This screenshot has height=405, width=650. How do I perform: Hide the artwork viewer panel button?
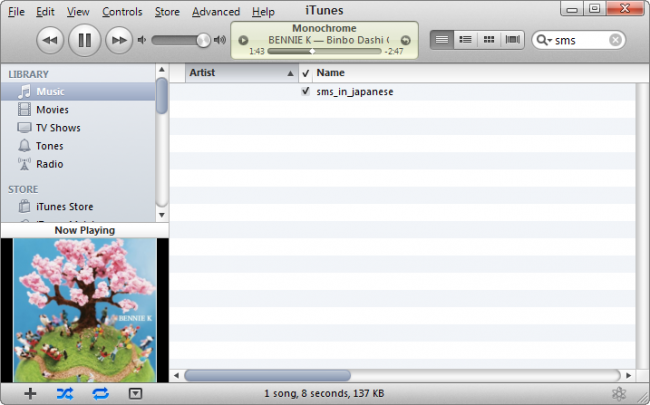coord(136,393)
